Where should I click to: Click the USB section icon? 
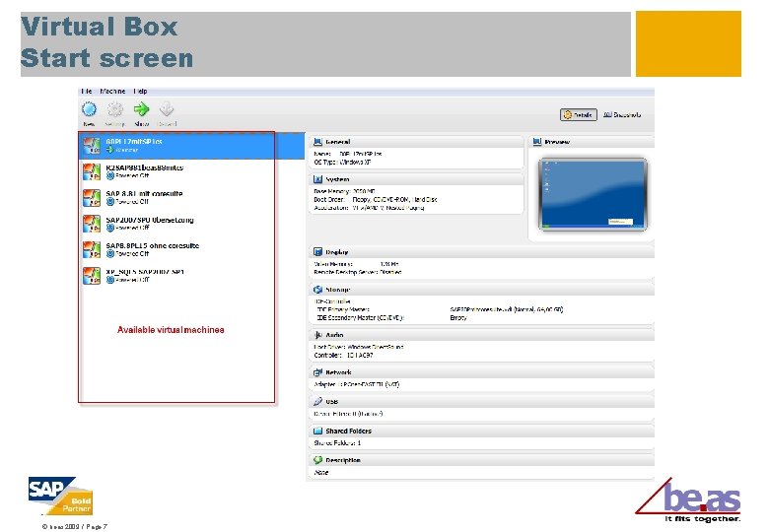[317, 401]
